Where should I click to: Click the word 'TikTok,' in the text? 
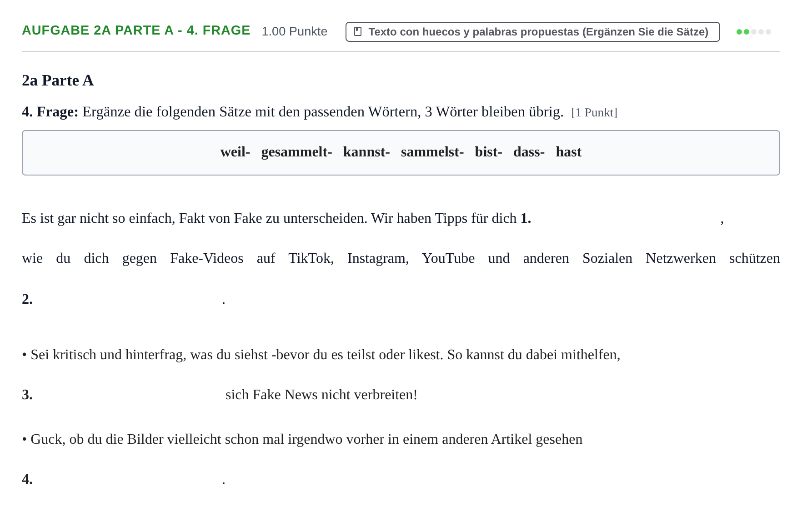coord(311,258)
